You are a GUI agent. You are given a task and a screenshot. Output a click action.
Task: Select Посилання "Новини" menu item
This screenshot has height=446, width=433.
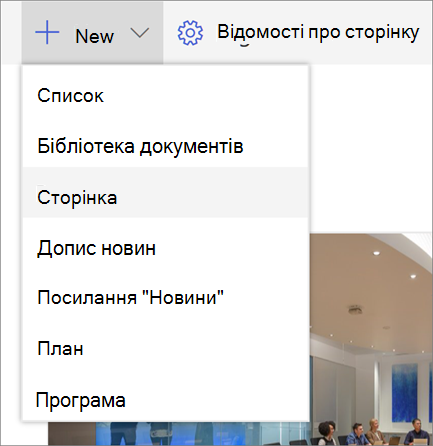point(166,297)
